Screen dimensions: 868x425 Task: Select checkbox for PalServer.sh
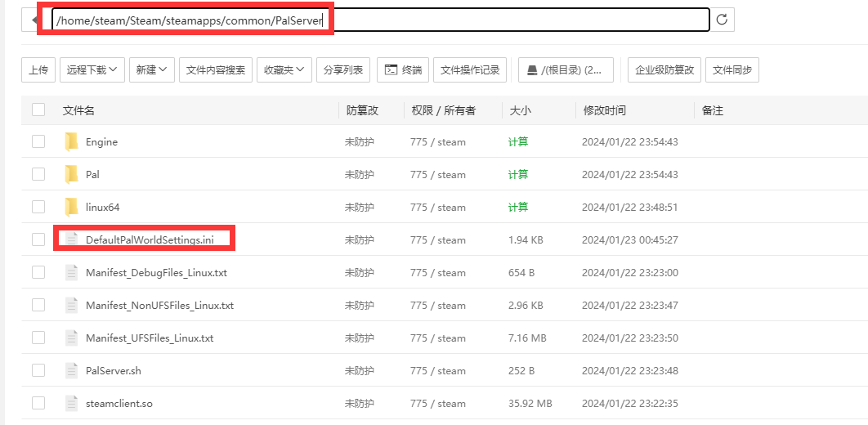pos(38,370)
